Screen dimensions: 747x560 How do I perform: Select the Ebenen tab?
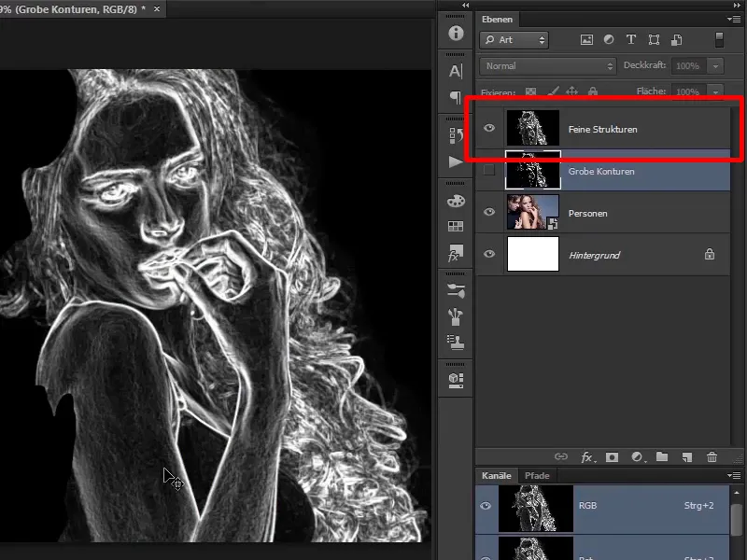pyautogui.click(x=497, y=20)
